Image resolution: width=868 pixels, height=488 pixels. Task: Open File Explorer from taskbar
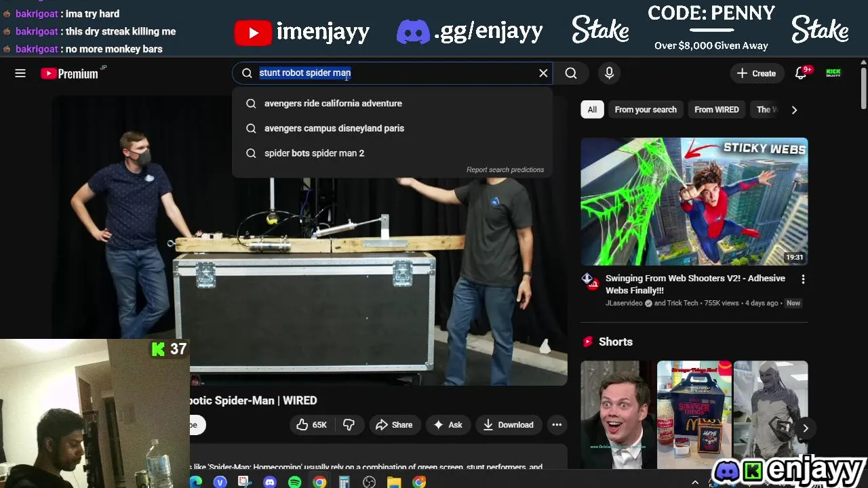[394, 482]
